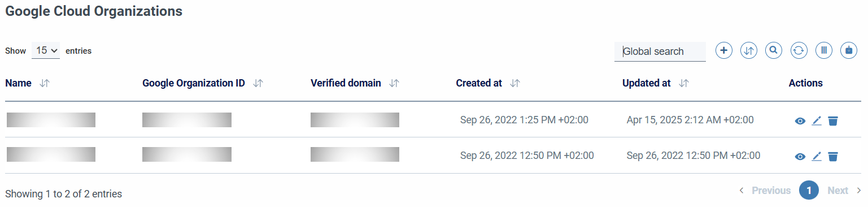Screen dimensions: 868x207
Task: Sort by Verified domain column
Action: pyautogui.click(x=394, y=83)
